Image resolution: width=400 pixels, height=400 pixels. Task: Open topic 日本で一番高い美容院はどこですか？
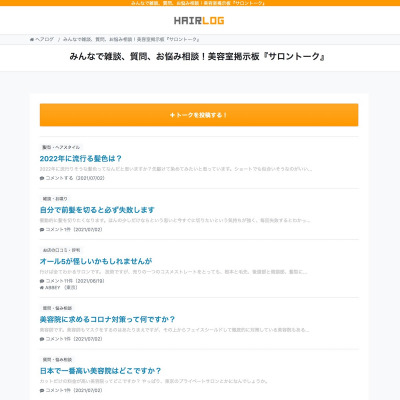[101, 371]
